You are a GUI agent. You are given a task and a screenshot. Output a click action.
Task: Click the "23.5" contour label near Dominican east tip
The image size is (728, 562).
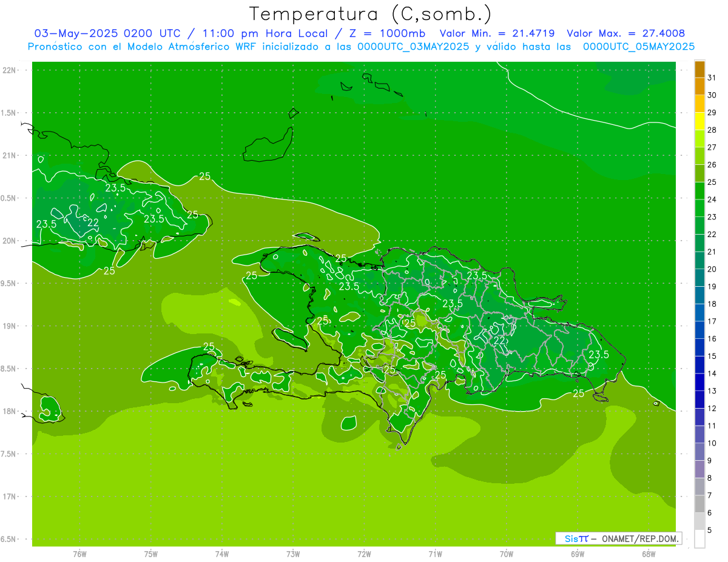[599, 355]
